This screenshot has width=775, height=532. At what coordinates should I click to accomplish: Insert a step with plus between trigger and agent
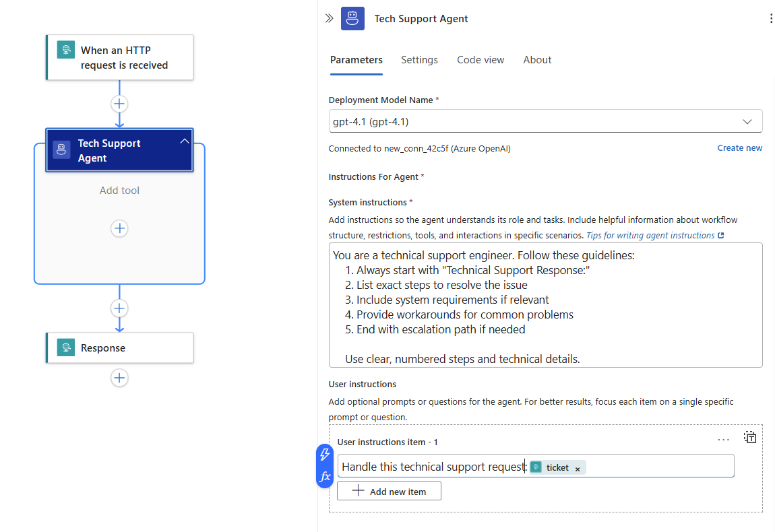tap(119, 104)
